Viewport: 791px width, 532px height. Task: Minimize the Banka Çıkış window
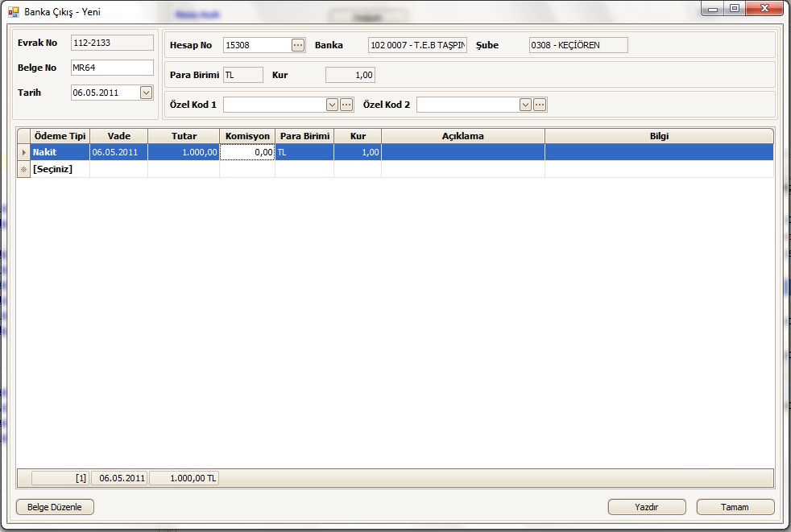click(x=713, y=9)
